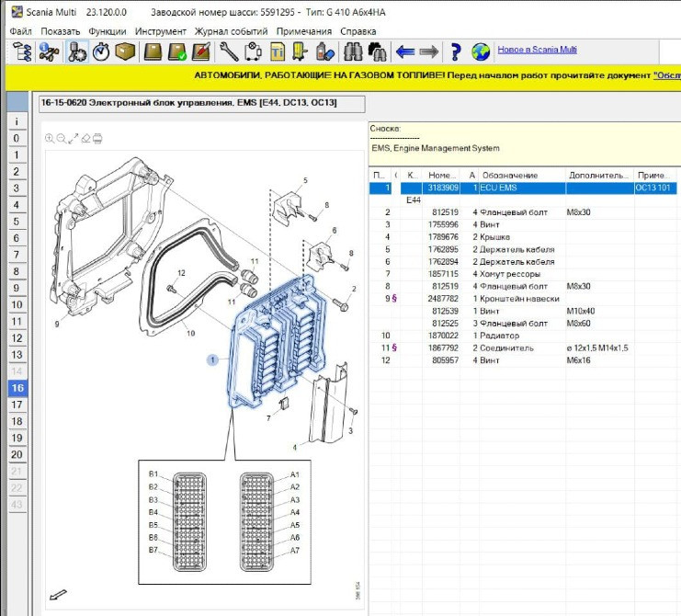Click the globe icon in toolbar
Screen dimensions: 681x616
click(481, 51)
